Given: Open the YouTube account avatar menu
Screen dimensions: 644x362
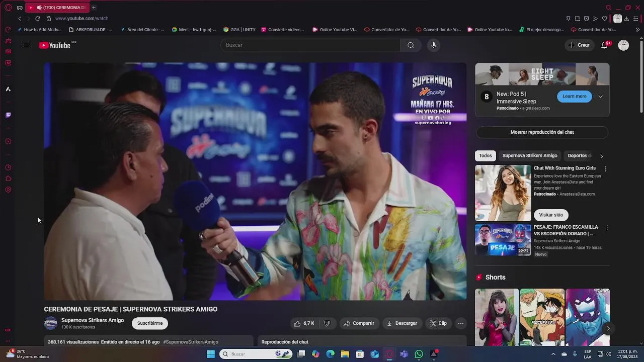Looking at the screenshot, I should click(623, 45).
